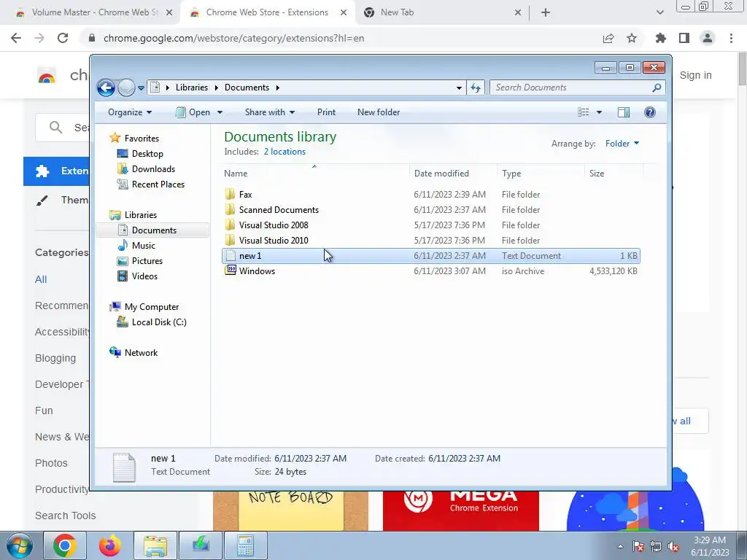
Task: Toggle Chrome's side panel icon
Action: [x=684, y=38]
